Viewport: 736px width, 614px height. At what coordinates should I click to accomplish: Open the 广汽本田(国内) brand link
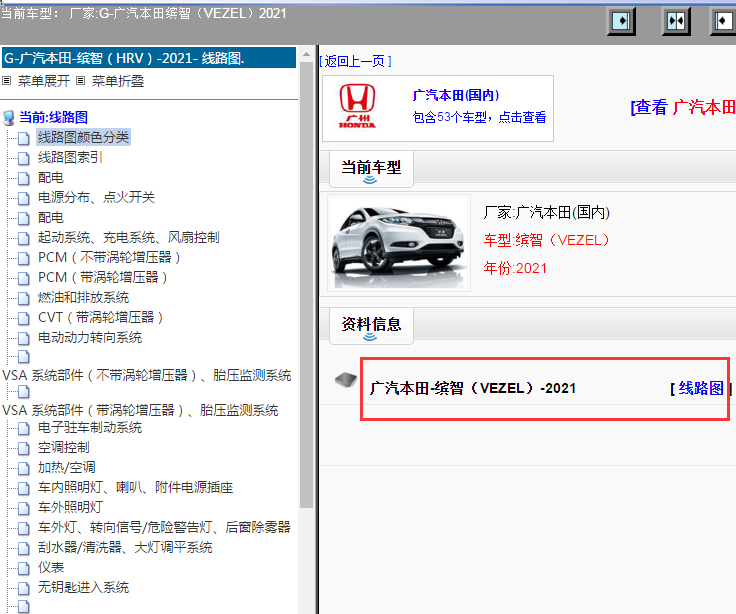(456, 95)
